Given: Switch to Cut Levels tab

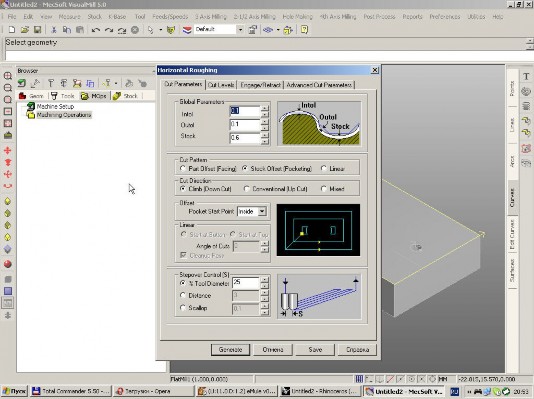Looking at the screenshot, I should point(221,85).
